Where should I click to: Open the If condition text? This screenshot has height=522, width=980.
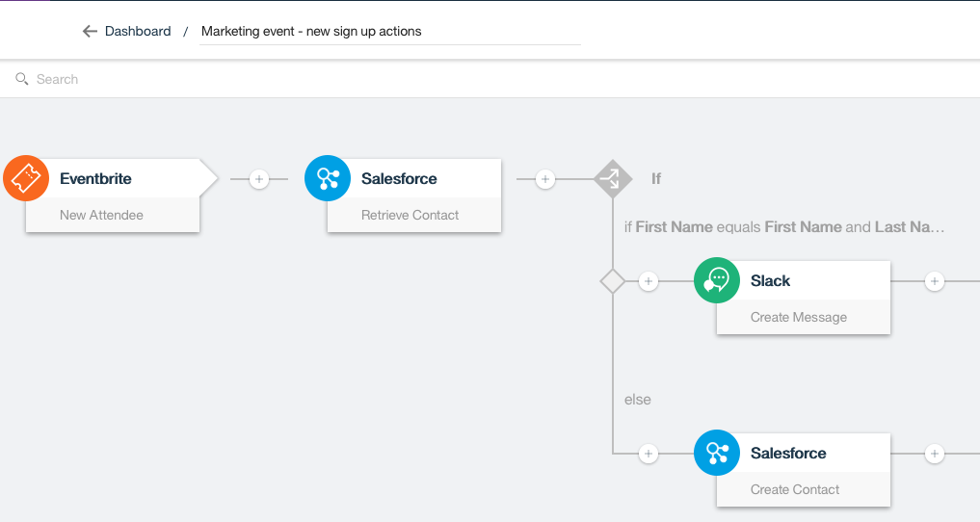pos(784,227)
